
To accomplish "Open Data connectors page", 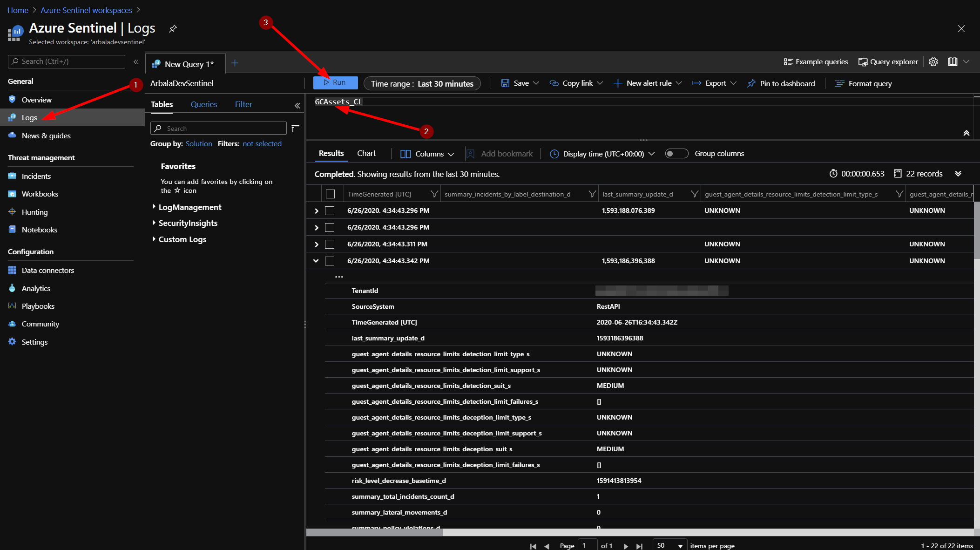I will click(x=48, y=270).
